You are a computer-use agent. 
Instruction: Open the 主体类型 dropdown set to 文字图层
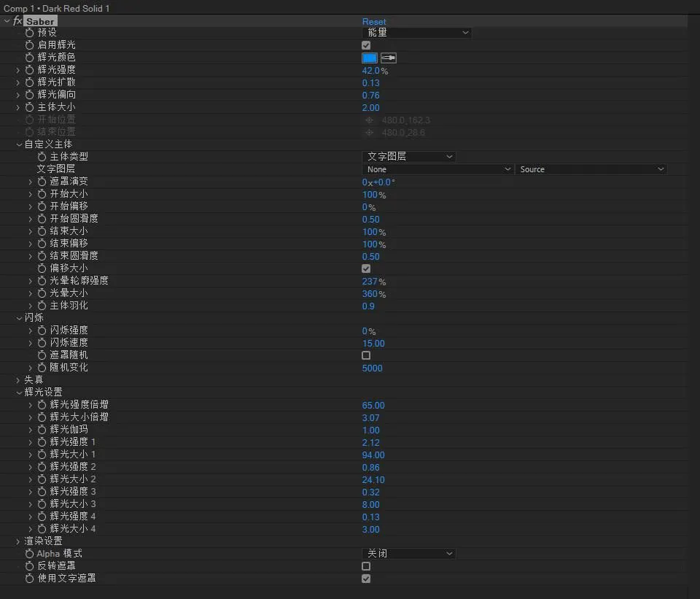pyautogui.click(x=408, y=157)
